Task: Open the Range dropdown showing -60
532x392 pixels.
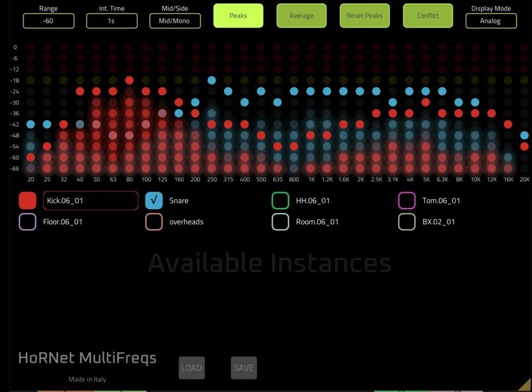Action: click(x=49, y=21)
